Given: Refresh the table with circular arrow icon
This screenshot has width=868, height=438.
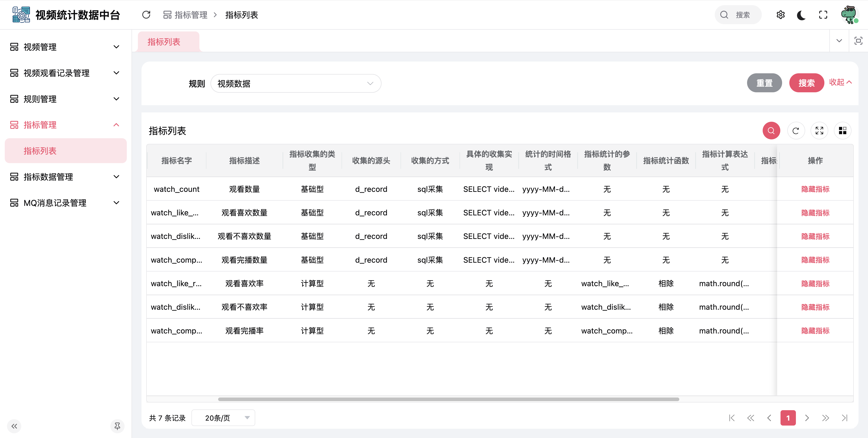Looking at the screenshot, I should pyautogui.click(x=796, y=131).
